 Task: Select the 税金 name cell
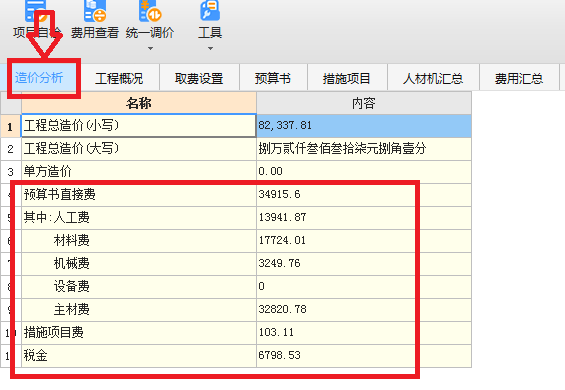click(x=139, y=356)
